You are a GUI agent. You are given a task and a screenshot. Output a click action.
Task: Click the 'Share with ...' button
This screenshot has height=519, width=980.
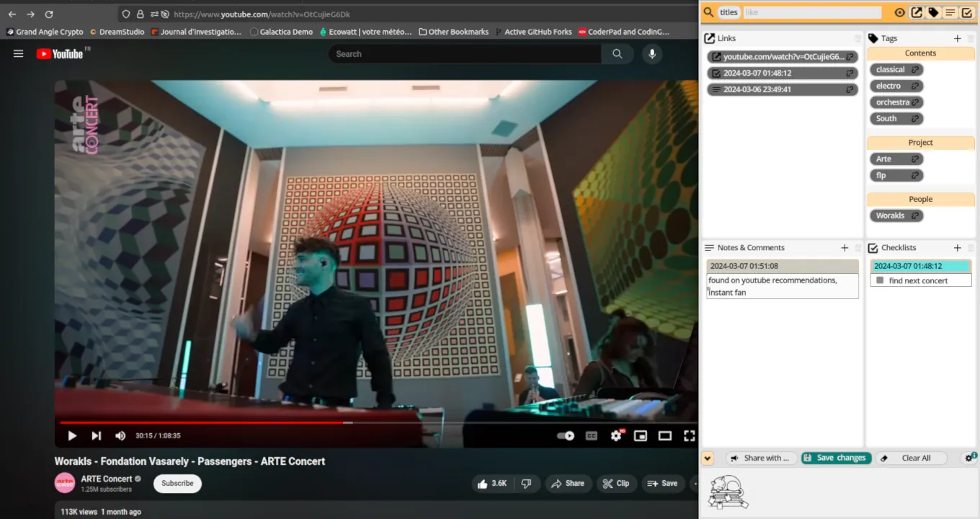pos(760,458)
